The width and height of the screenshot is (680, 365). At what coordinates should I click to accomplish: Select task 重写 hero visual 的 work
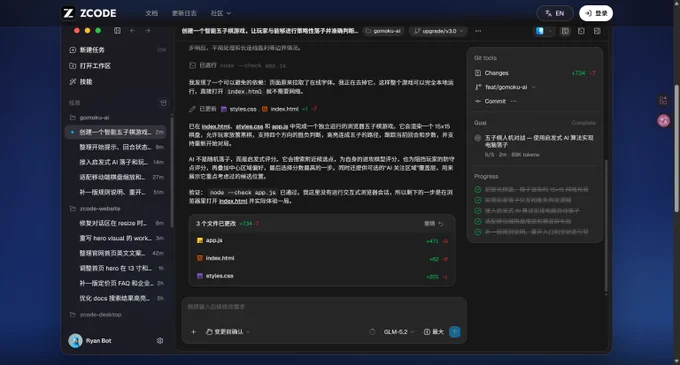(x=115, y=238)
